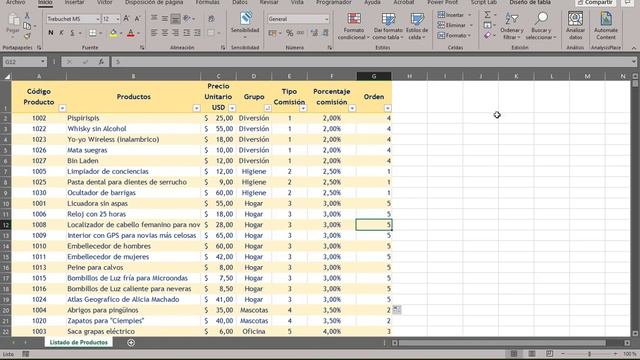Open the Fórmulas tab
640x360 pixels.
pos(207,2)
